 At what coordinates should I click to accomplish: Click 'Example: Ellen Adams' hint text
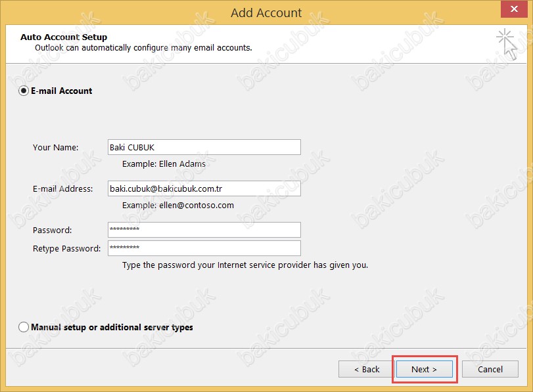click(x=164, y=163)
